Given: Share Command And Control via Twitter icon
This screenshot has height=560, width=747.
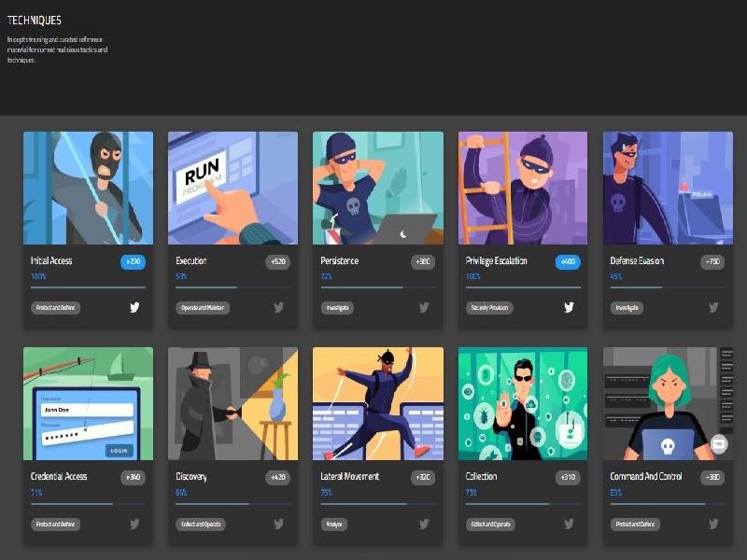Looking at the screenshot, I should click(713, 524).
